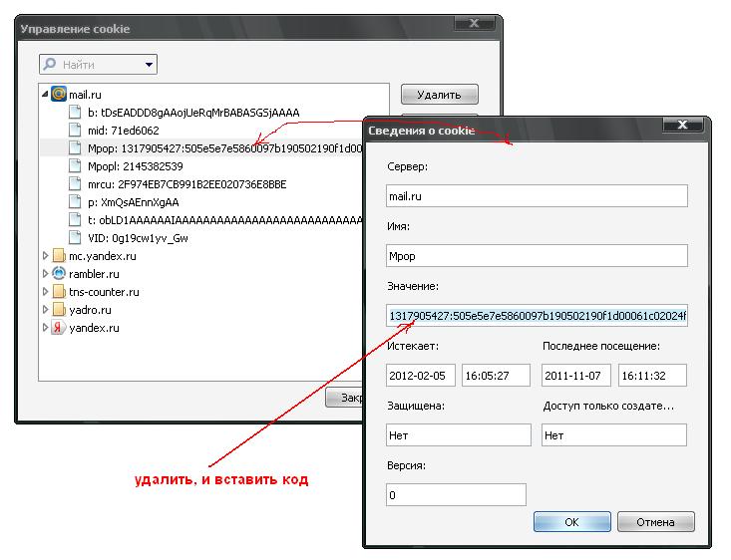Click the file icon next to p: XmQsAEnnXgAA
The image size is (731, 560).
click(75, 201)
